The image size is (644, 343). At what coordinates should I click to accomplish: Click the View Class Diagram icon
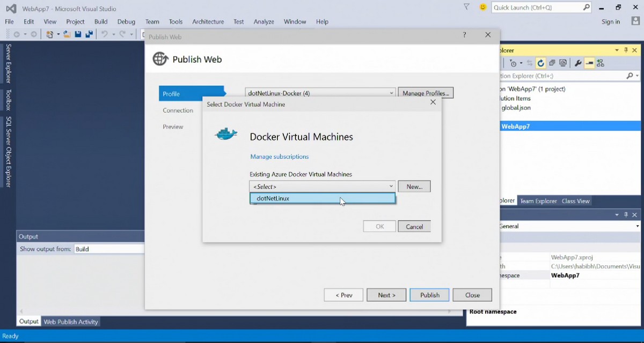point(601,63)
